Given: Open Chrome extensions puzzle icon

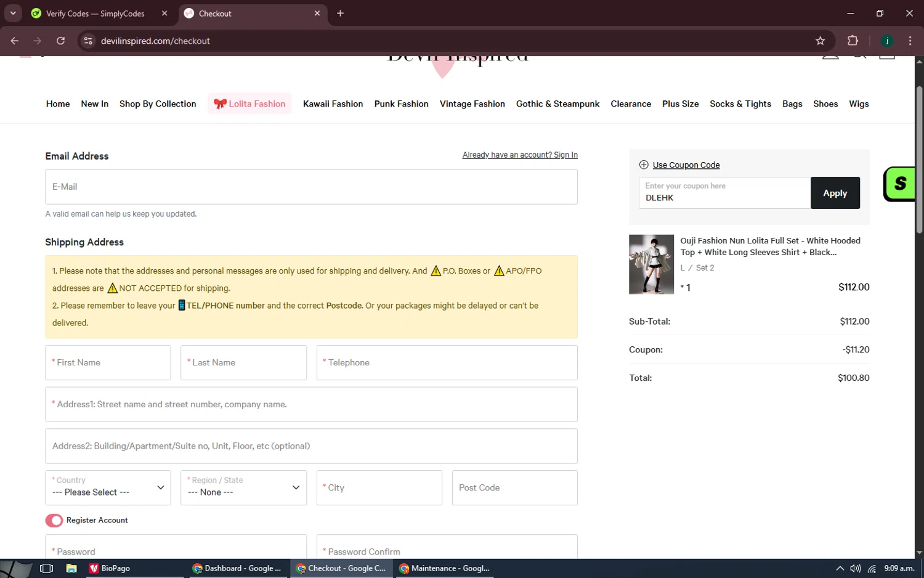Looking at the screenshot, I should (x=853, y=41).
